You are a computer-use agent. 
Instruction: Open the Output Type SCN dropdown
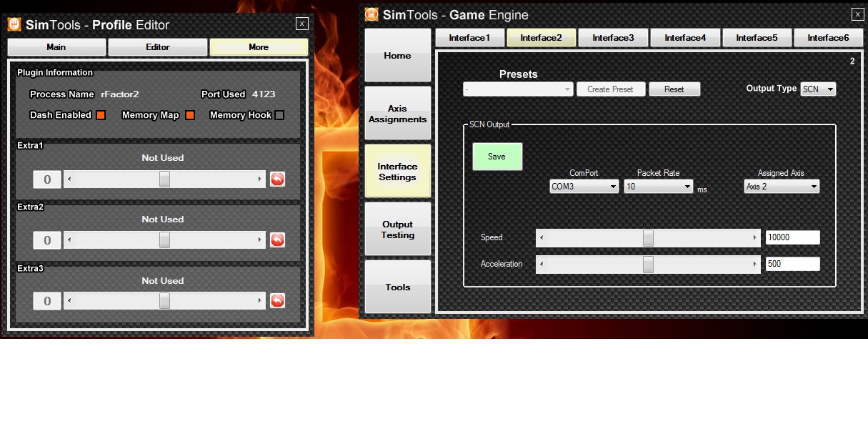(x=819, y=89)
